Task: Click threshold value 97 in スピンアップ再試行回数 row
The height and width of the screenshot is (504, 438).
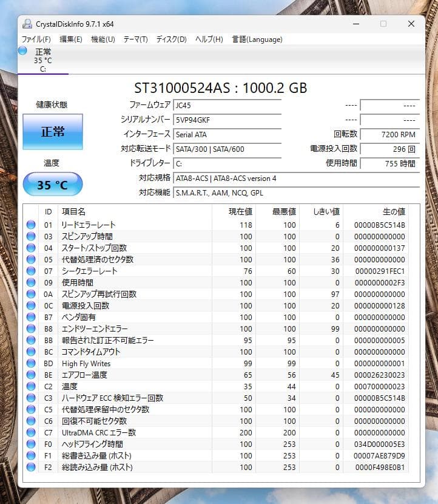Action: tap(335, 295)
